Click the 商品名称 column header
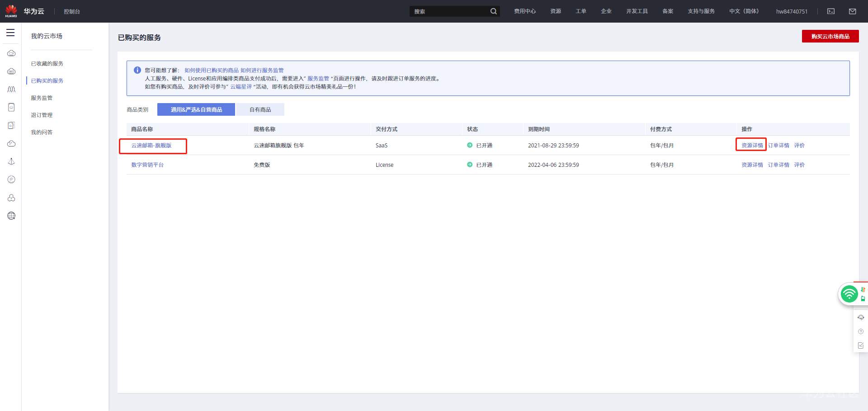Image resolution: width=868 pixels, height=411 pixels. point(142,129)
